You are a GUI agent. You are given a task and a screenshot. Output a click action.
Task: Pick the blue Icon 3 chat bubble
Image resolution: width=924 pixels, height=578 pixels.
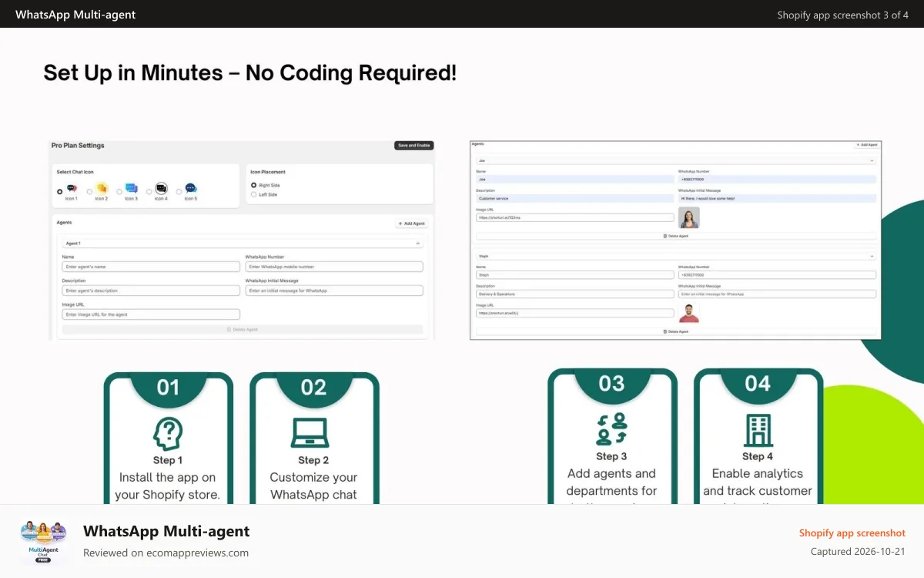tap(132, 189)
